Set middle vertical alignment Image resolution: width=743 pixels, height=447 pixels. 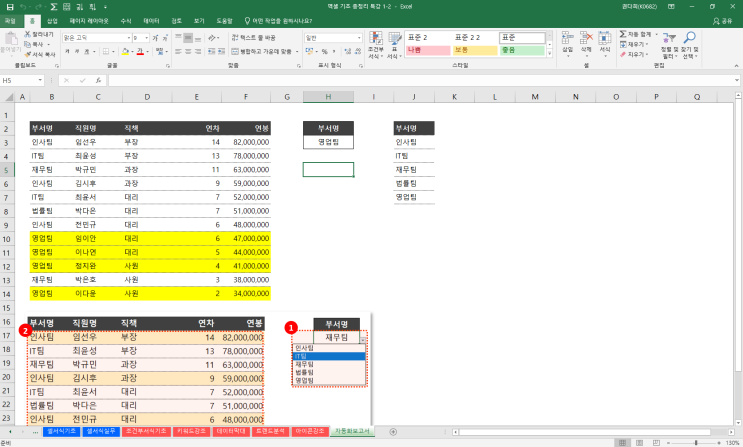pyautogui.click(x=188, y=38)
